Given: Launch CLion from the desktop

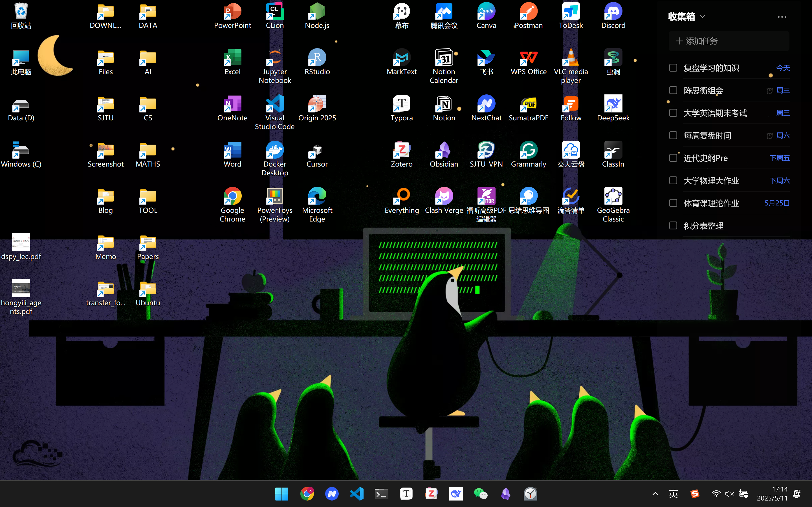Looking at the screenshot, I should pos(275,16).
